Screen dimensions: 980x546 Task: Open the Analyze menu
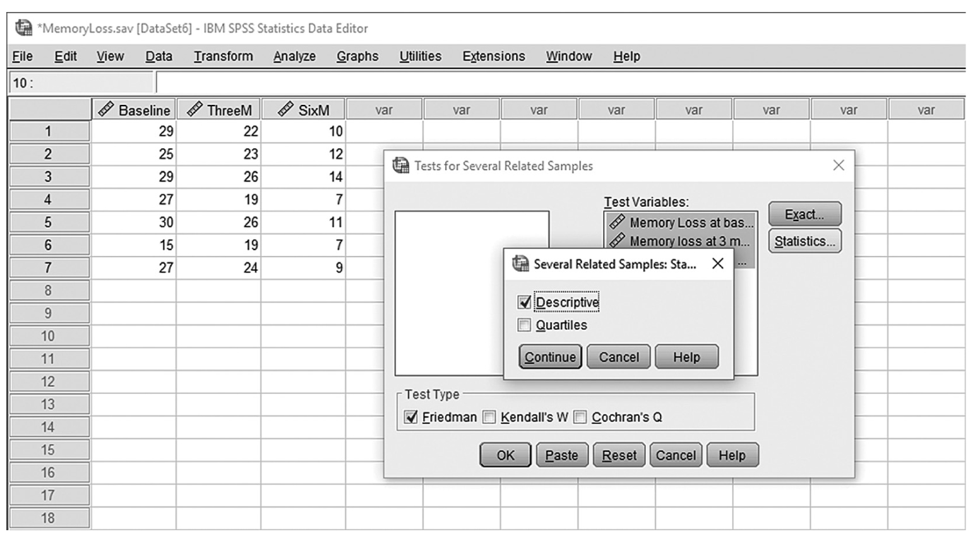(294, 56)
